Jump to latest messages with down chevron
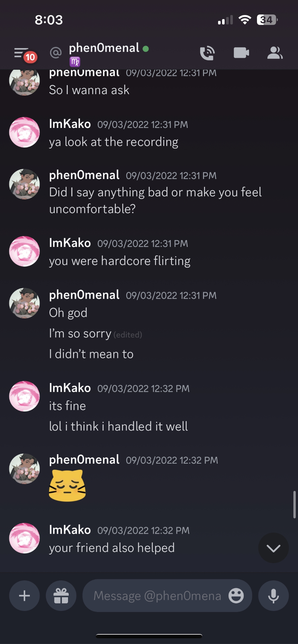Screen dimensions: 298x644 click(x=274, y=548)
